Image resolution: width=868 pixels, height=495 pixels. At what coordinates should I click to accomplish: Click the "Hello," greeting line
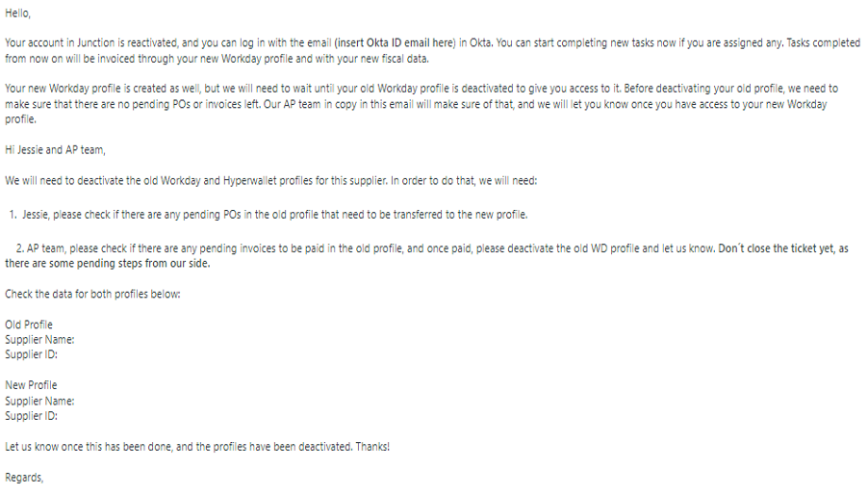pyautogui.click(x=18, y=13)
